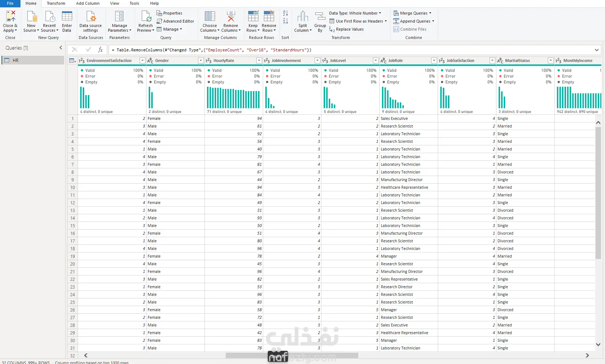605x364 pixels.
Task: Open the Data Type Whole Number dropdown
Action: coord(355,13)
